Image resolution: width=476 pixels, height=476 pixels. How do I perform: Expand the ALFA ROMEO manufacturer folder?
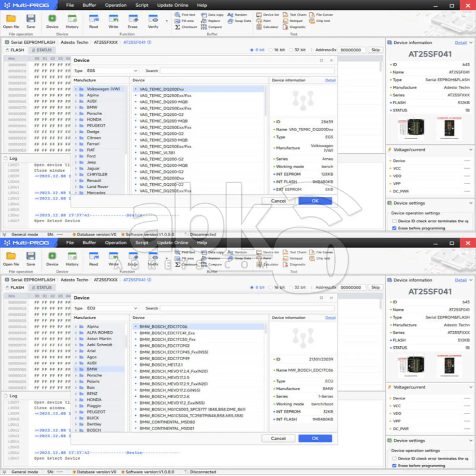coord(76,333)
